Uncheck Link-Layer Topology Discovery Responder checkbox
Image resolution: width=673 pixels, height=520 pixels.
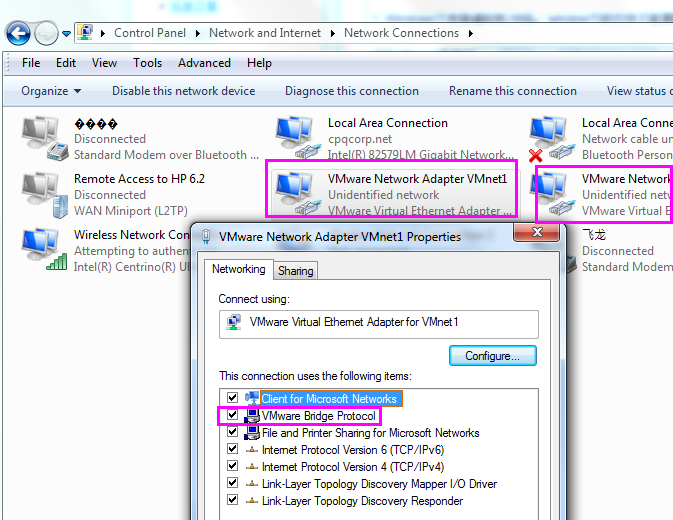(232, 500)
